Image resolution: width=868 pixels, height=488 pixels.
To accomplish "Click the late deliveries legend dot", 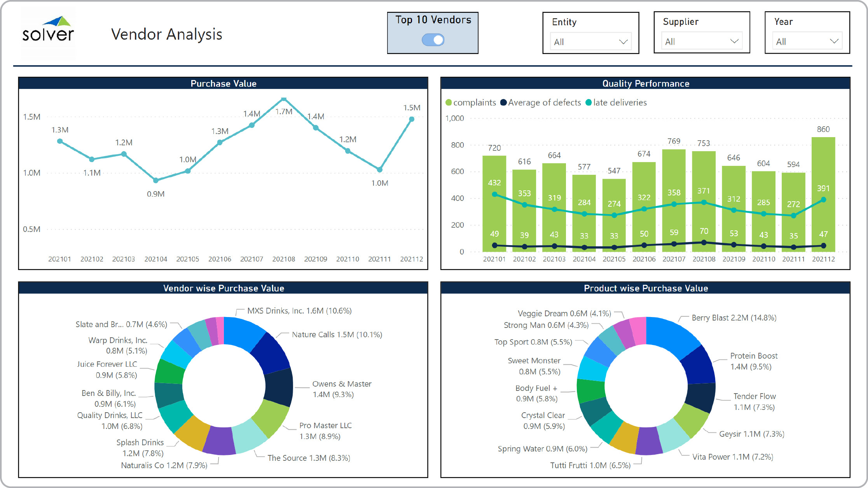I will tap(589, 103).
